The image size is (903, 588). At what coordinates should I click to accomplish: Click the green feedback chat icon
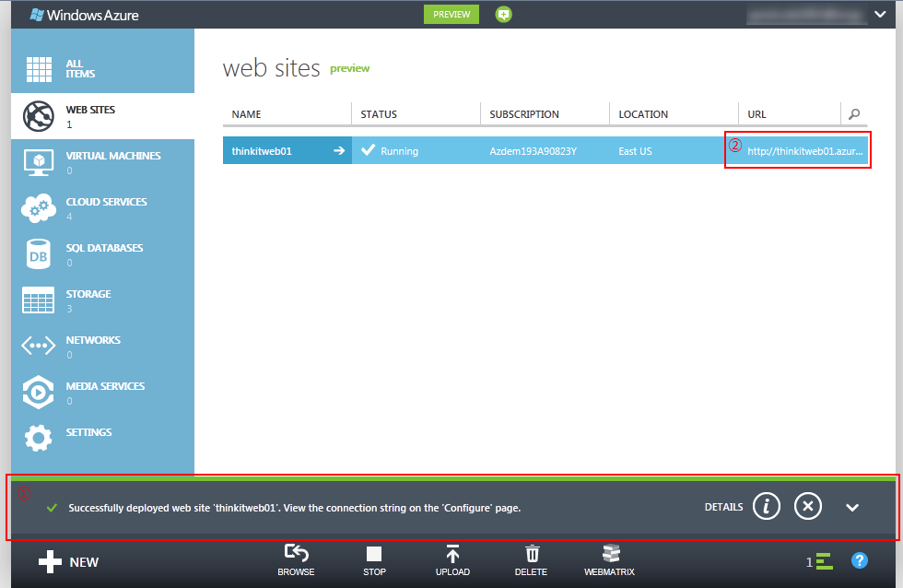tap(503, 15)
